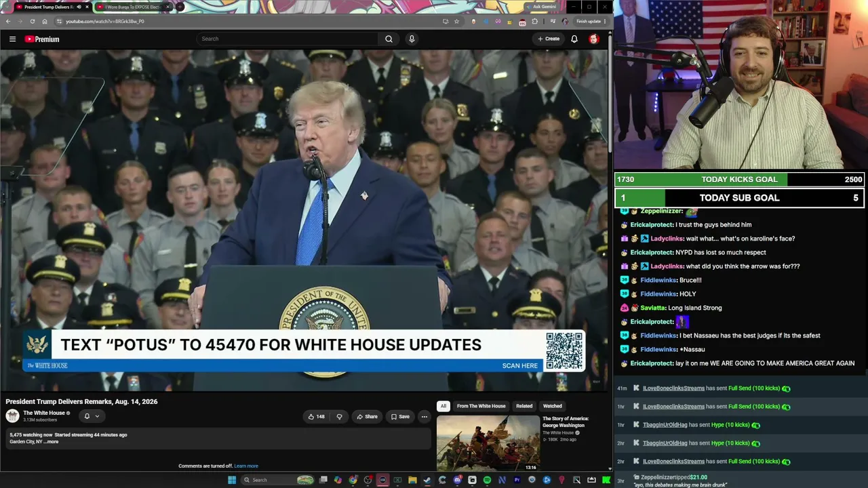Open more actions for the video
Image resolution: width=868 pixels, height=488 pixels.
[424, 417]
